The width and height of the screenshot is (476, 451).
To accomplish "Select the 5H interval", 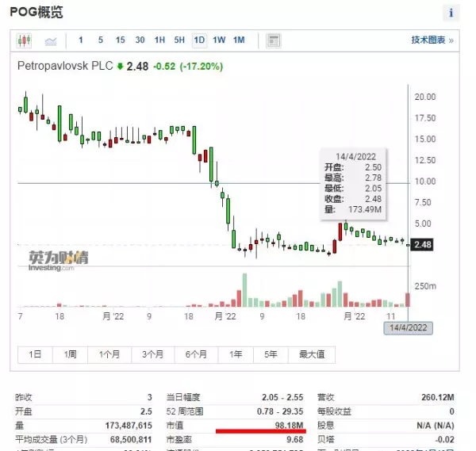I will point(179,40).
